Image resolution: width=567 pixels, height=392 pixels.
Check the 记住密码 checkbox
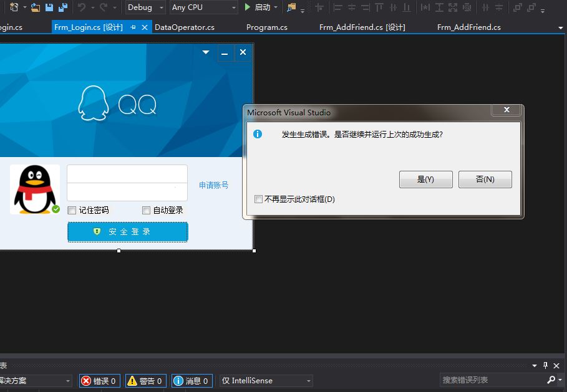[72, 210]
